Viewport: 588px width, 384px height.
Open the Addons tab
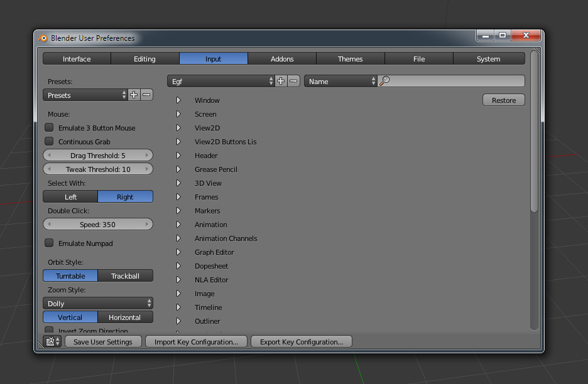[x=282, y=59]
